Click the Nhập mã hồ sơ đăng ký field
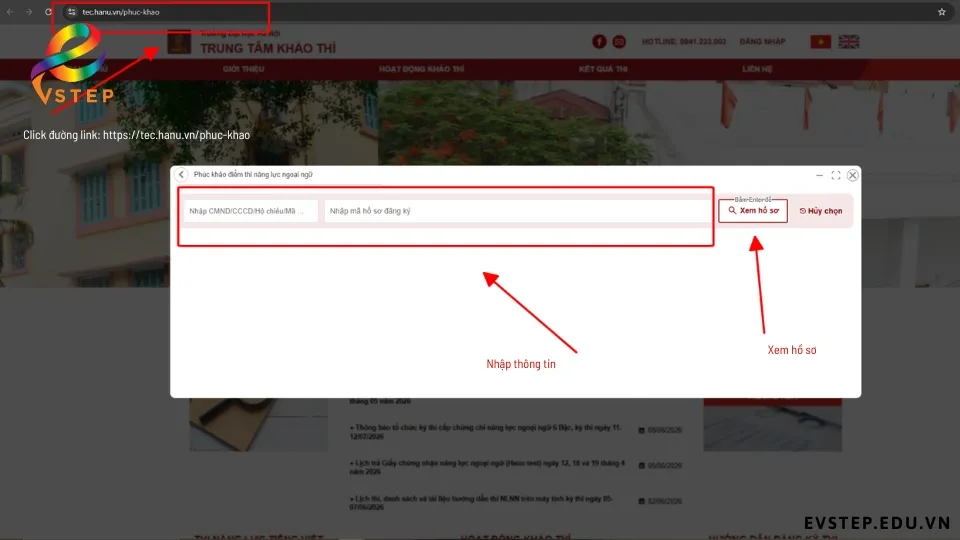960x540 pixels. 517,211
